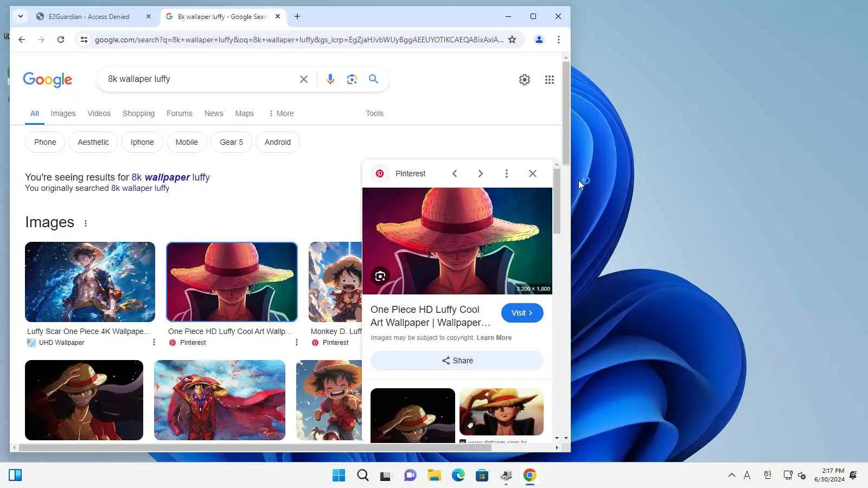Screen dimensions: 868x488
Task: Click the Google logo
Action: (47, 80)
